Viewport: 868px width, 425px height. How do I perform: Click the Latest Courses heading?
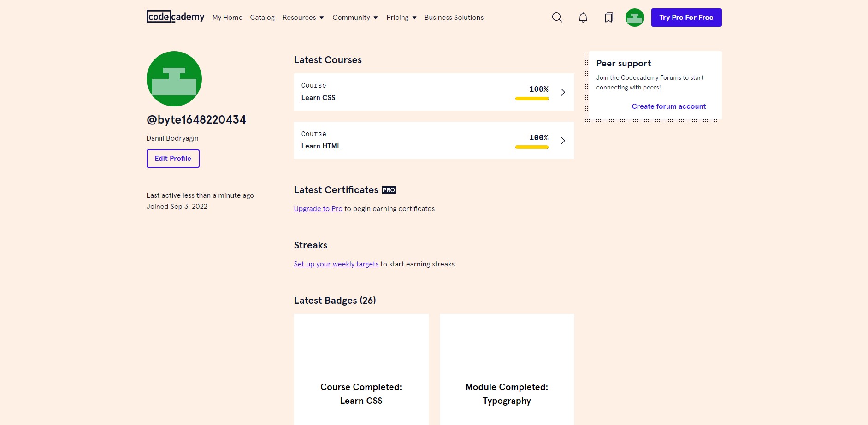[328, 60]
